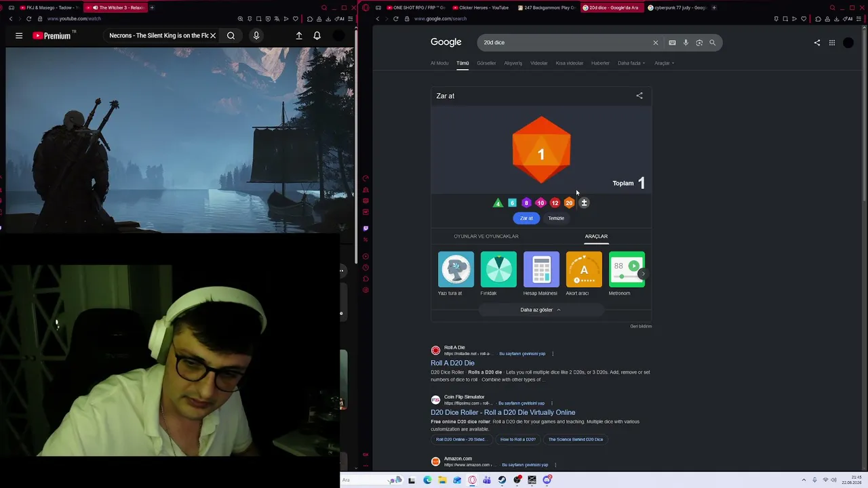868x488 pixels.
Task: Select the 8-sided purple die
Action: click(x=526, y=203)
